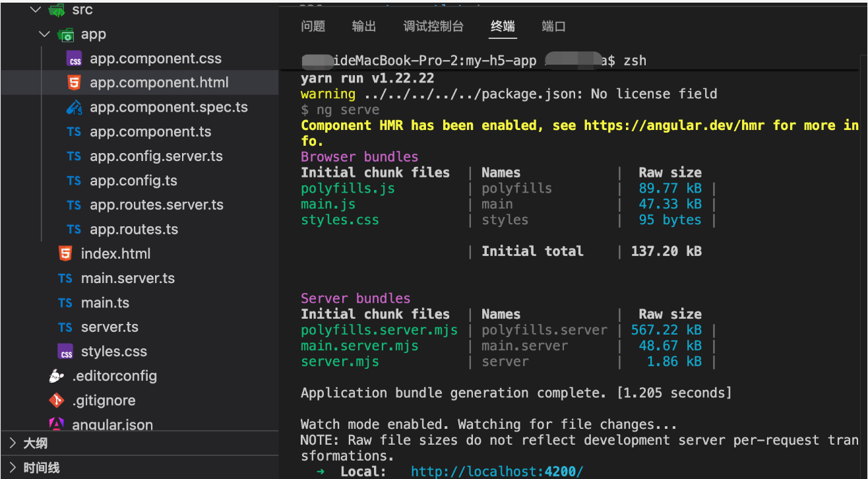Click the '1.86 kB' raw size value
Viewport: 868px width, 479px height.
(674, 362)
